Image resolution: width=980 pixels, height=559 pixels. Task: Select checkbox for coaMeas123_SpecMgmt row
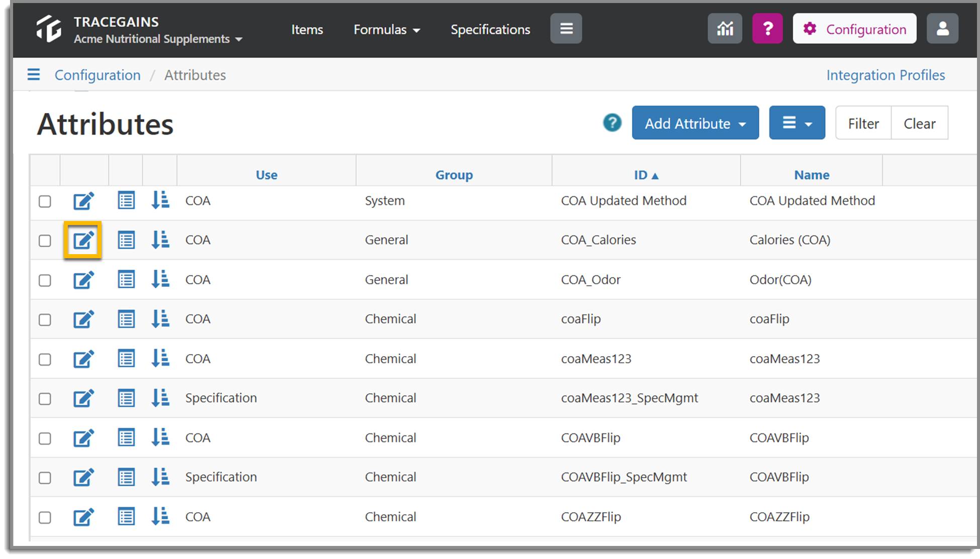[45, 399]
